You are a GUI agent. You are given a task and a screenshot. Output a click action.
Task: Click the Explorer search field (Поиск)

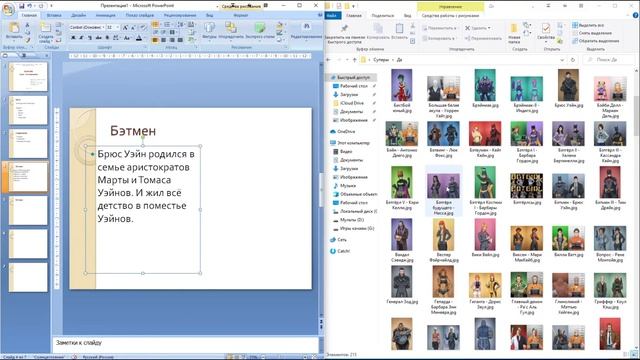tap(609, 60)
